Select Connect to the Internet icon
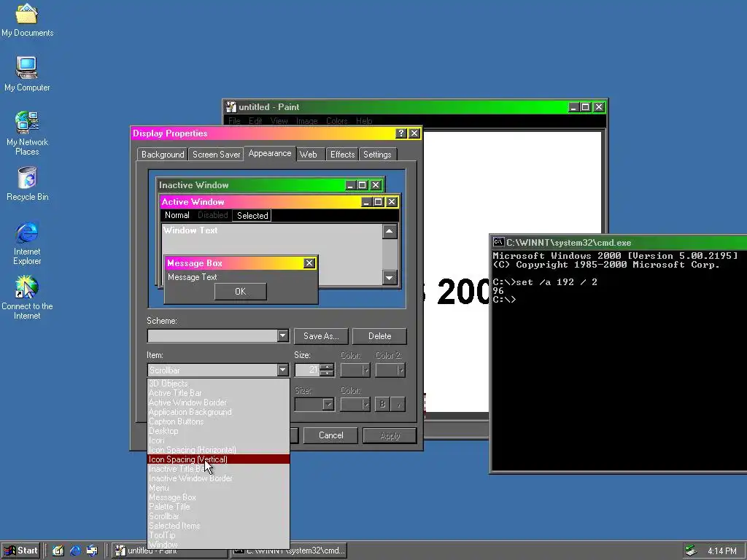Viewport: 747px width, 560px height. click(27, 298)
